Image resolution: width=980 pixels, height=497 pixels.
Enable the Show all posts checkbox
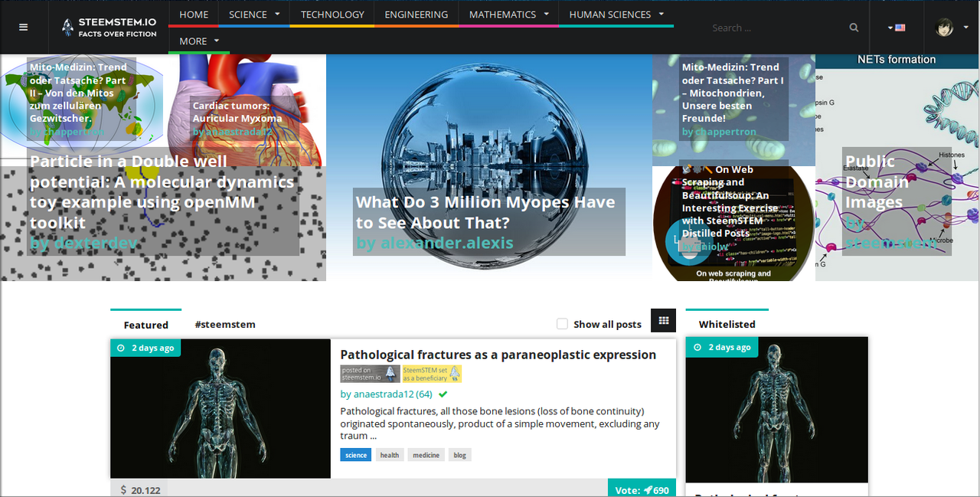[562, 324]
